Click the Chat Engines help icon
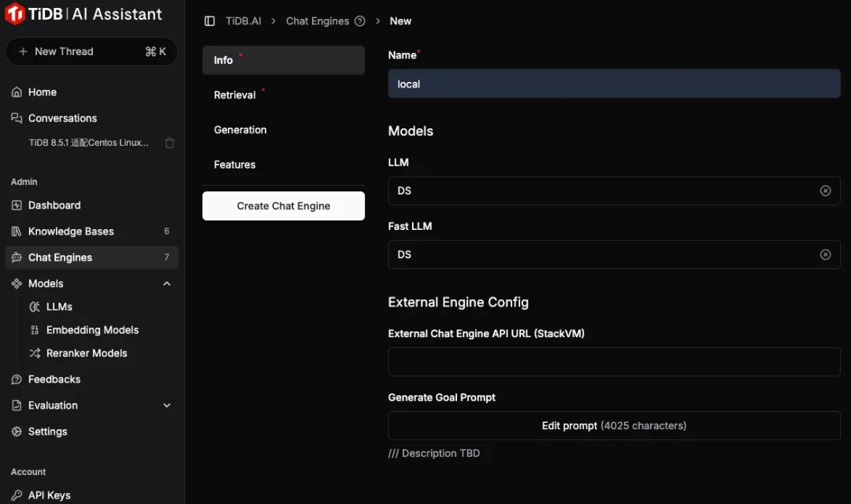This screenshot has height=504, width=851. click(360, 21)
